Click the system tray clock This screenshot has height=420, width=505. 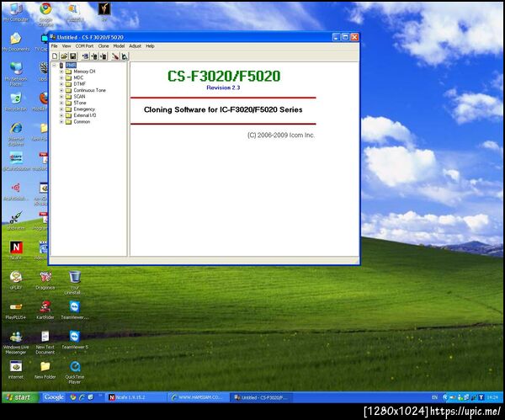pos(492,397)
